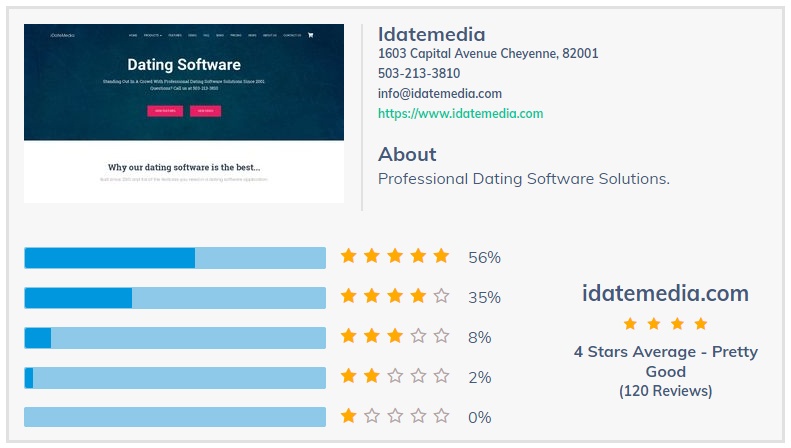The width and height of the screenshot is (791, 448).
Task: Click the 35% percentage label
Action: pyautogui.click(x=484, y=298)
